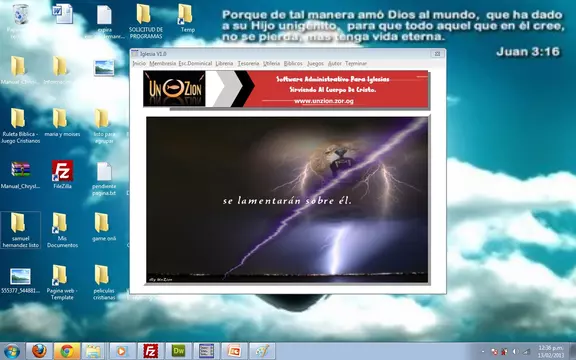Open the Windows Start menu
The width and height of the screenshot is (576, 360).
(x=12, y=352)
